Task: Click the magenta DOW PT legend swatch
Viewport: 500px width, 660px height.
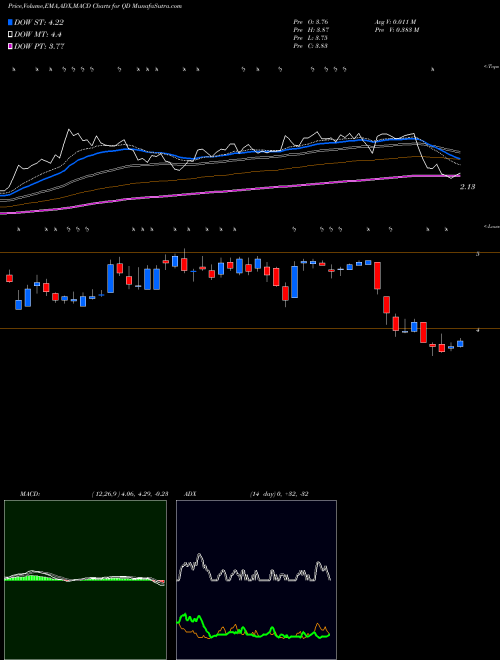Action: click(x=10, y=46)
